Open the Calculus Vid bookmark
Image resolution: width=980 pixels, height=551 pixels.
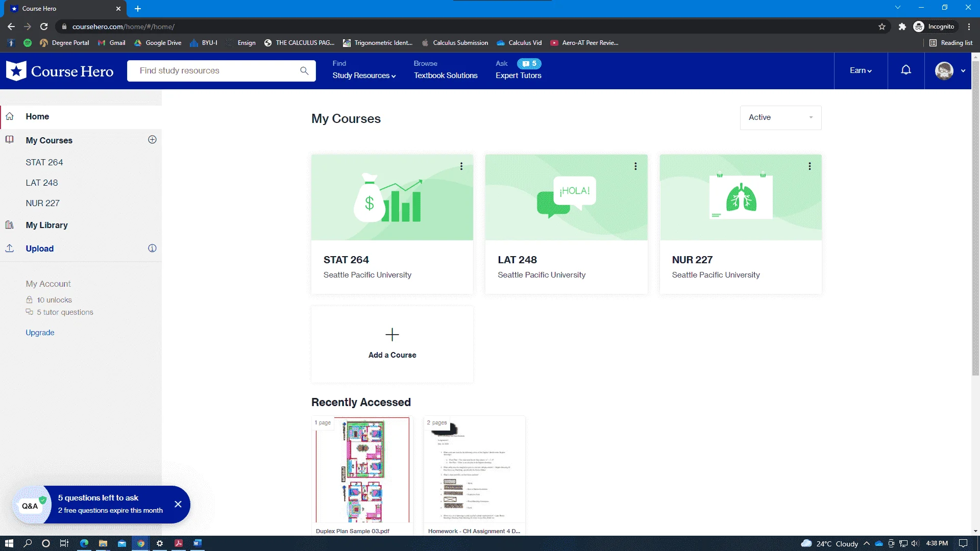[x=519, y=43]
